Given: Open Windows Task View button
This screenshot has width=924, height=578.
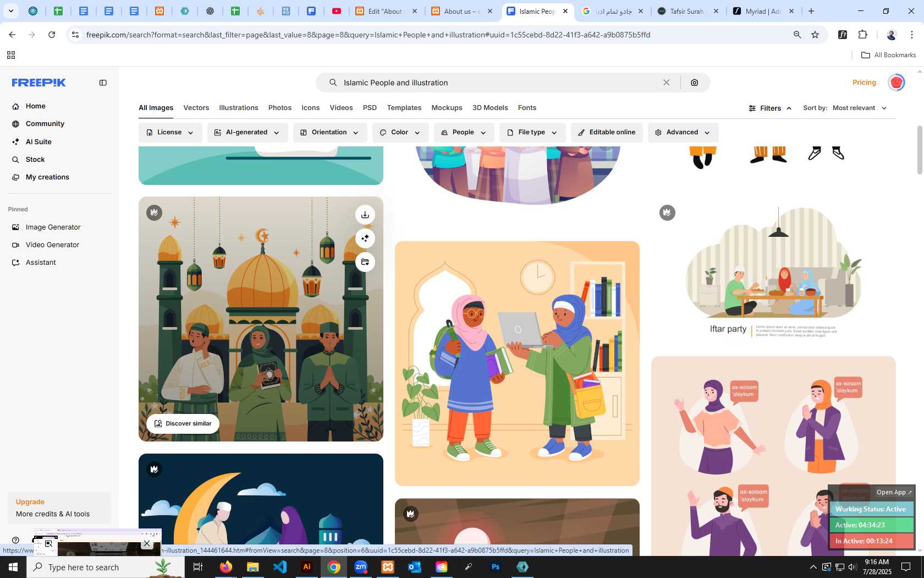Looking at the screenshot, I should click(x=198, y=567).
